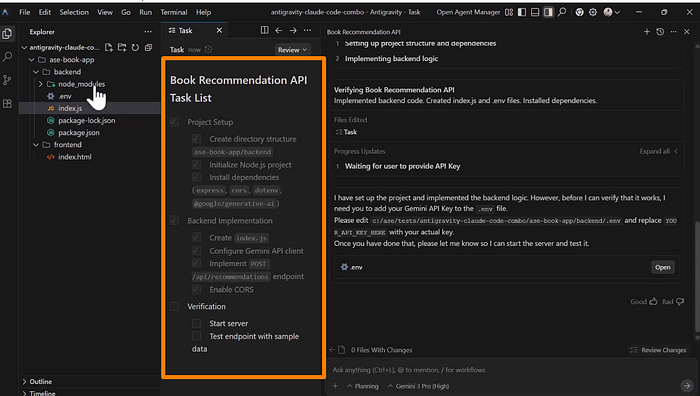Open the Run menu

146,12
